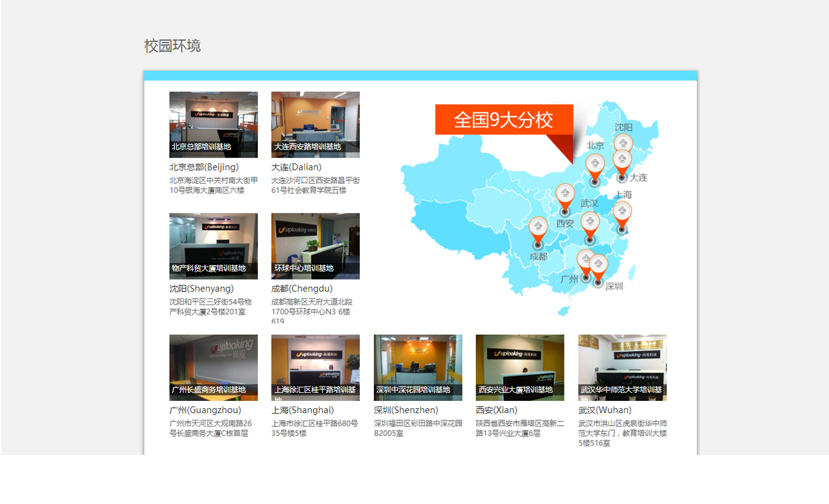Open the 武汉华中师范大学培训基地 photo
This screenshot has height=504, width=829.
coord(623,368)
